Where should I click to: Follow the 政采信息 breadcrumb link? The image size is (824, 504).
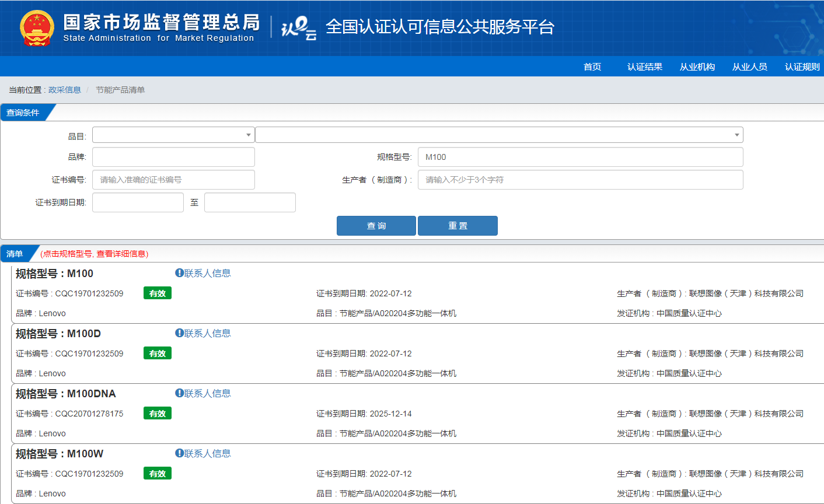(x=65, y=90)
